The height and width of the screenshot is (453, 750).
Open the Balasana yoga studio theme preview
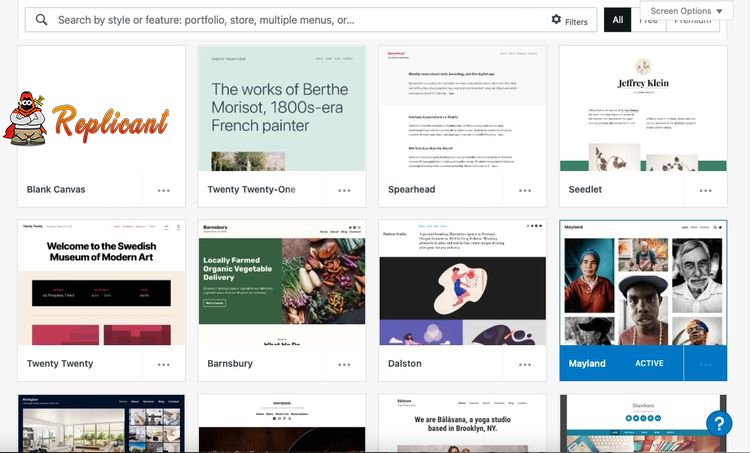click(463, 423)
